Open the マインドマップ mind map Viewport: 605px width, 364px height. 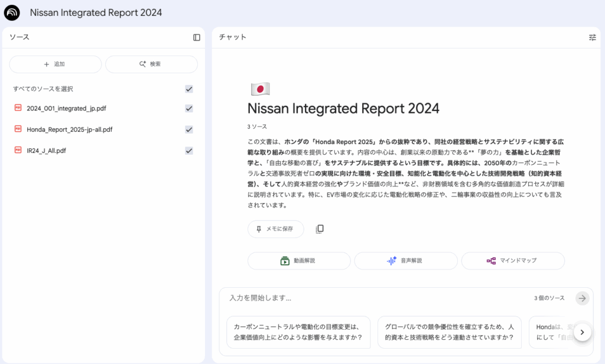[513, 261]
